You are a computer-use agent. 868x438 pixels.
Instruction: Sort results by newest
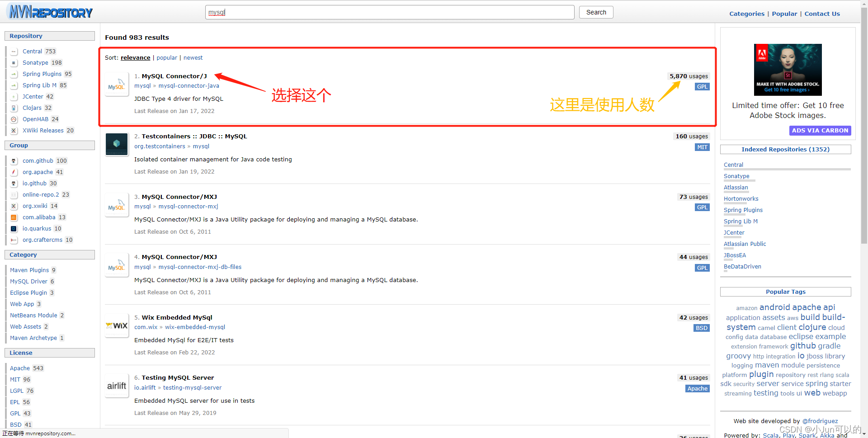[x=193, y=58]
